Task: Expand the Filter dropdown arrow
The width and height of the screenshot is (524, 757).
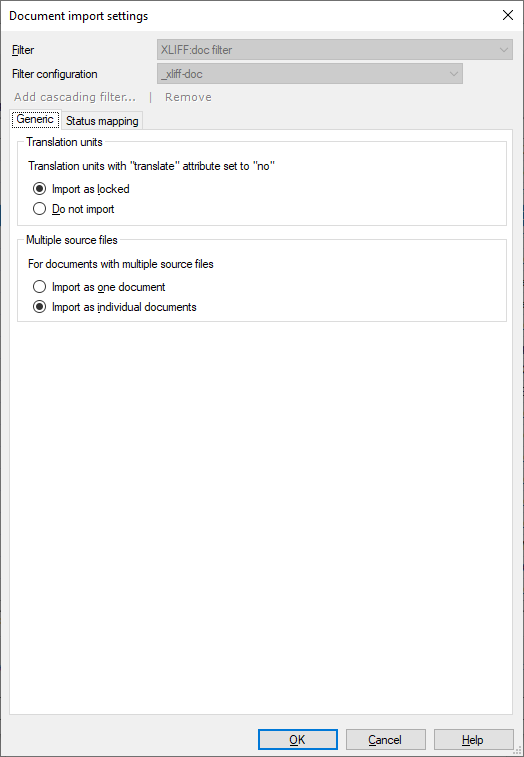Action: click(x=504, y=50)
